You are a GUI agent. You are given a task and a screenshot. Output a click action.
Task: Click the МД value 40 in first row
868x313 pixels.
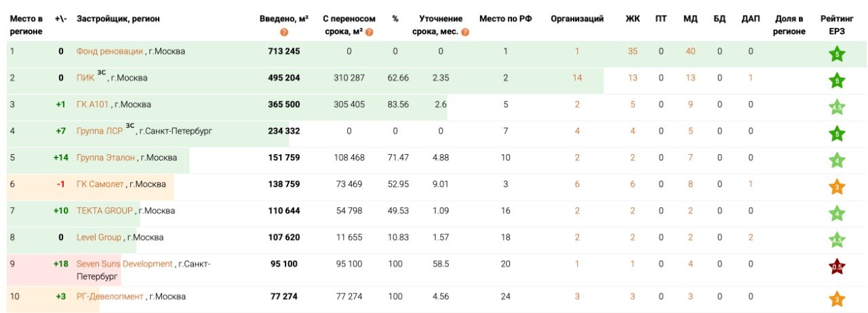[x=690, y=51]
